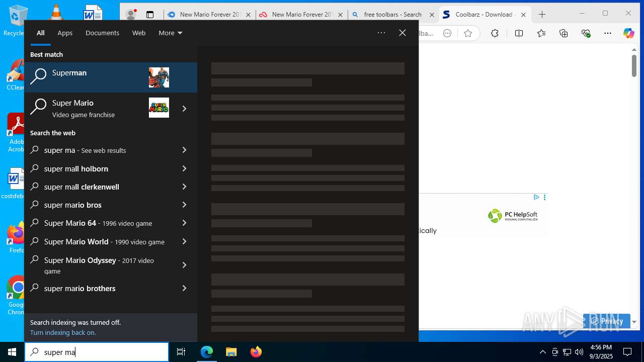Select the Apps search filter tab
The width and height of the screenshot is (644, 362).
pos(65,33)
